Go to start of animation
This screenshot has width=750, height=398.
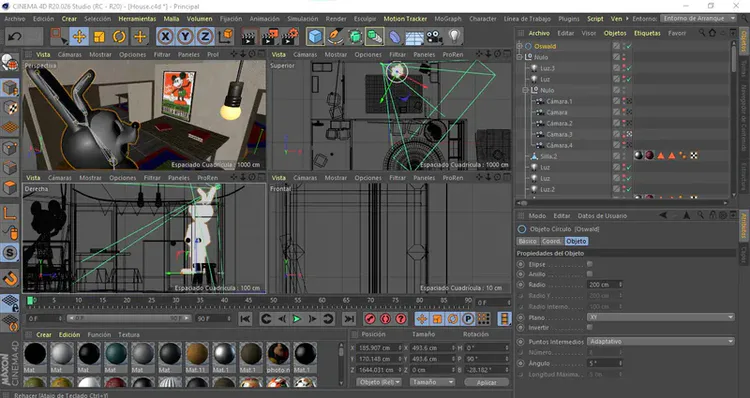pyautogui.click(x=245, y=319)
